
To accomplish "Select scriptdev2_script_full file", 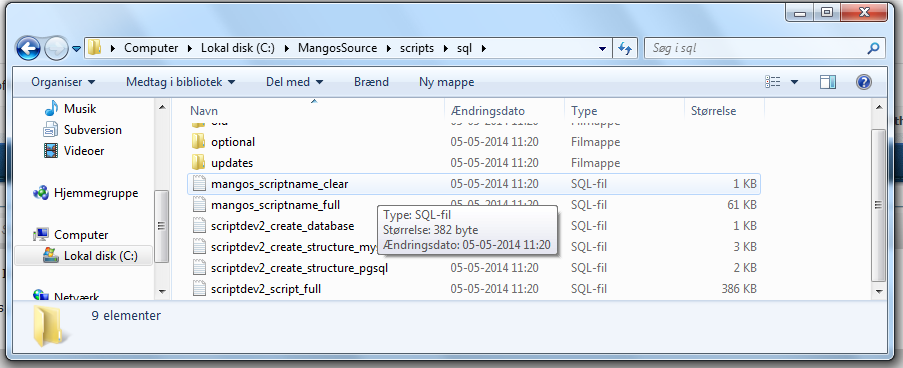I will tap(265, 289).
